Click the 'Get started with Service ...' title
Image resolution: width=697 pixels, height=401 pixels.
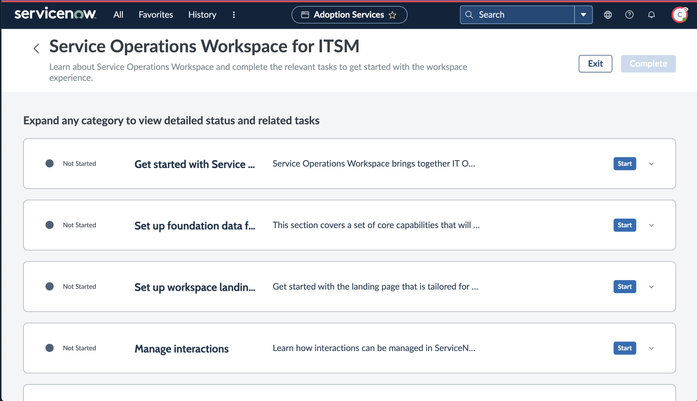(195, 164)
